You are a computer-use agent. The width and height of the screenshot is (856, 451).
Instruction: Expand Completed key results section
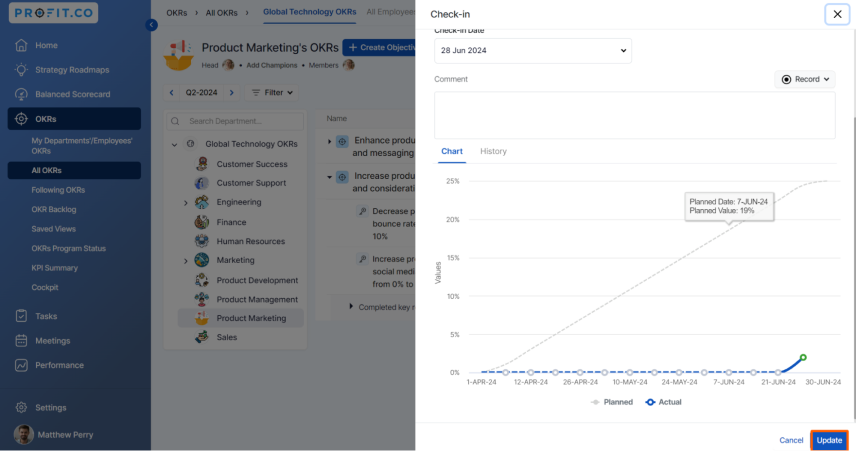[351, 307]
